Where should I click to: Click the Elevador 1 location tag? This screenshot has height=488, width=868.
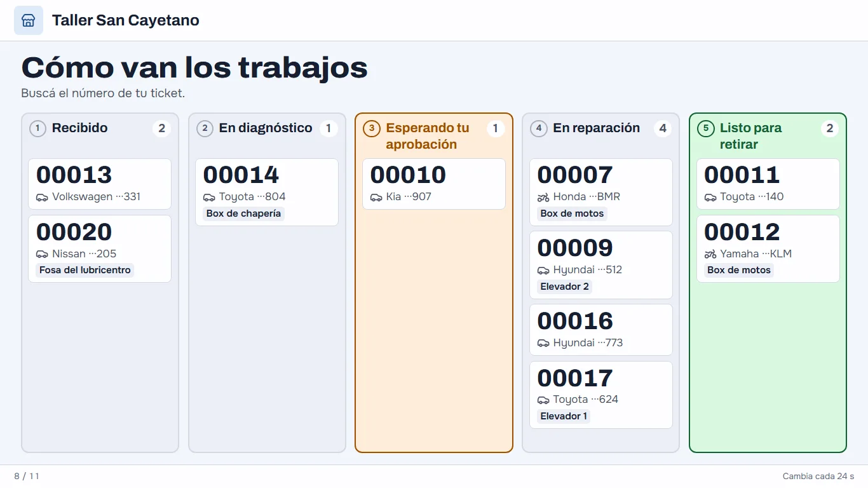pos(564,416)
